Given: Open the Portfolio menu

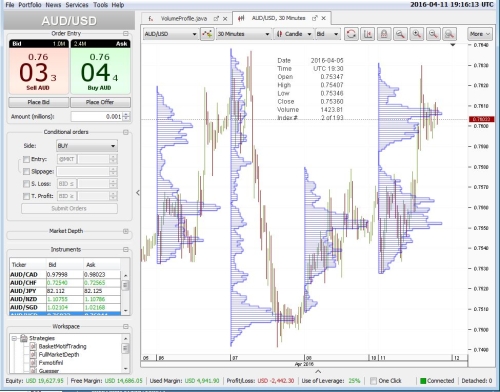Looking at the screenshot, I should (30, 5).
